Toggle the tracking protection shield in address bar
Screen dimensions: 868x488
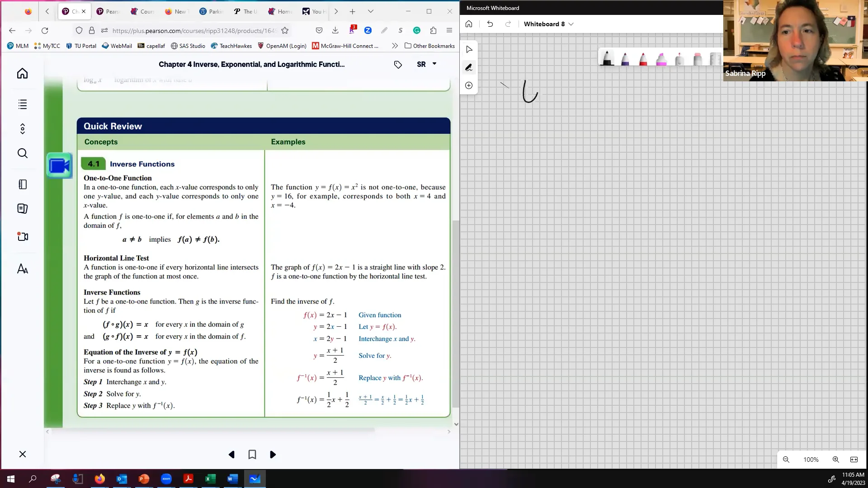point(79,30)
